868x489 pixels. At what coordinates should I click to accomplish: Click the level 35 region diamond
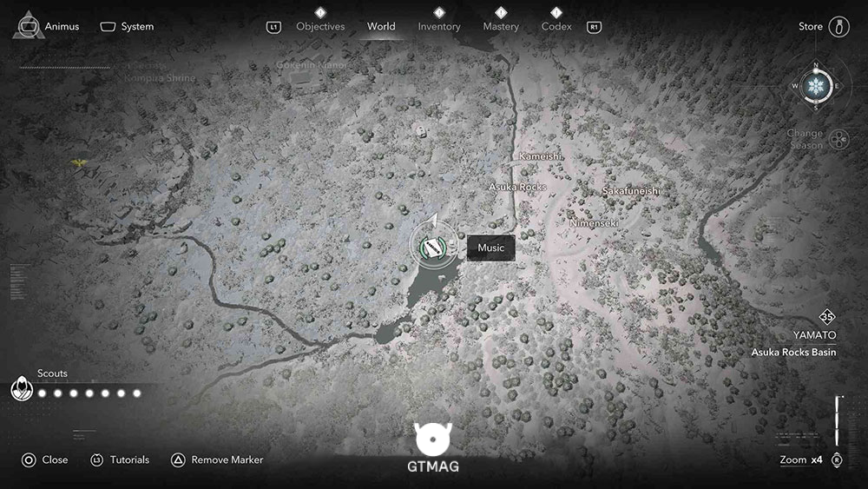pos(826,317)
